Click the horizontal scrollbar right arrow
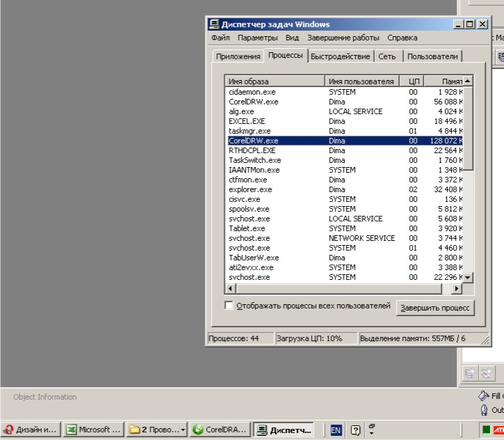This screenshot has height=440, width=504. coord(457,289)
